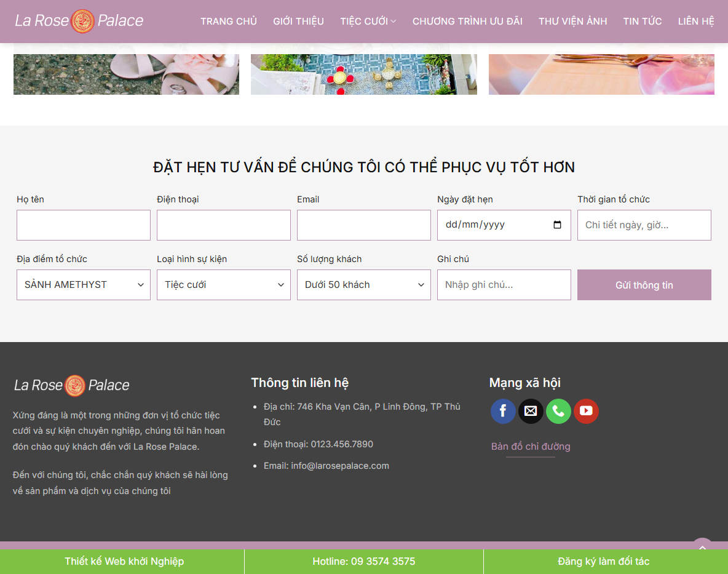728x574 pixels.
Task: Open the TRANG CHỦ menu item
Action: click(x=228, y=21)
